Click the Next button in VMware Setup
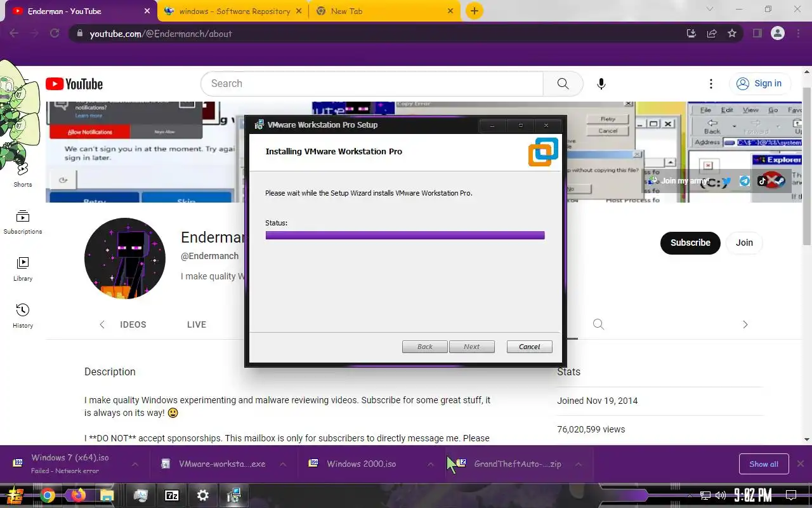This screenshot has height=508, width=812. [x=472, y=347]
